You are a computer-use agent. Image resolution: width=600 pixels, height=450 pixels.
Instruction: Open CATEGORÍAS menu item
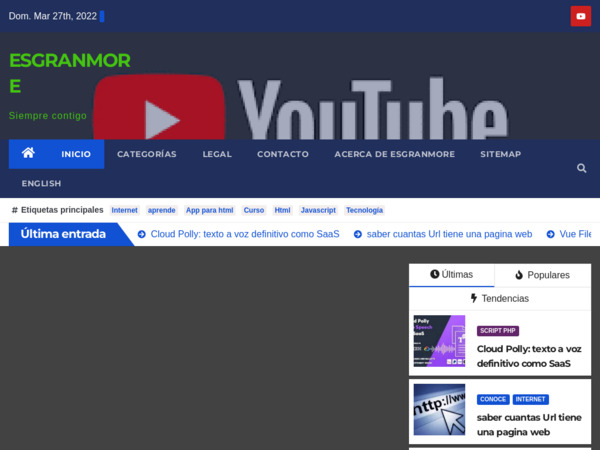click(147, 154)
